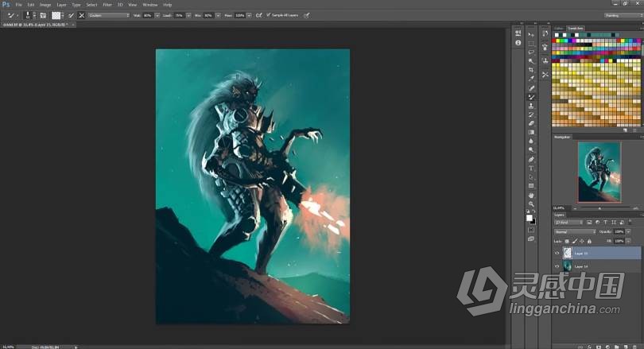Viewport: 644px width, 349px height.
Task: Select the Zoom tool
Action: coord(531,204)
